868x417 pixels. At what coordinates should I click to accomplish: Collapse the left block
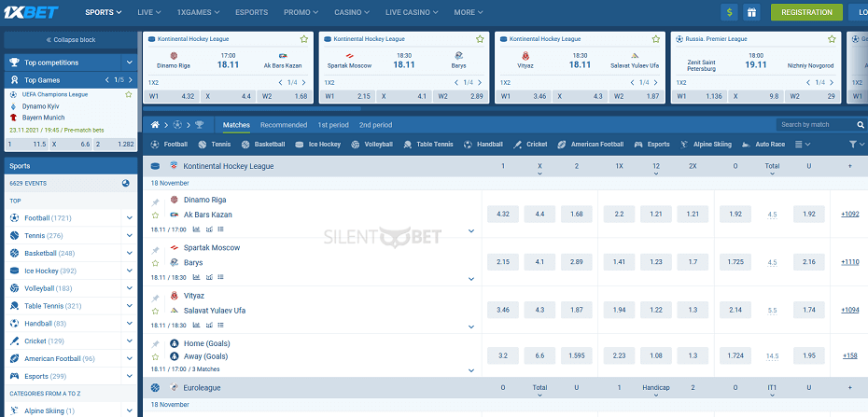click(70, 40)
